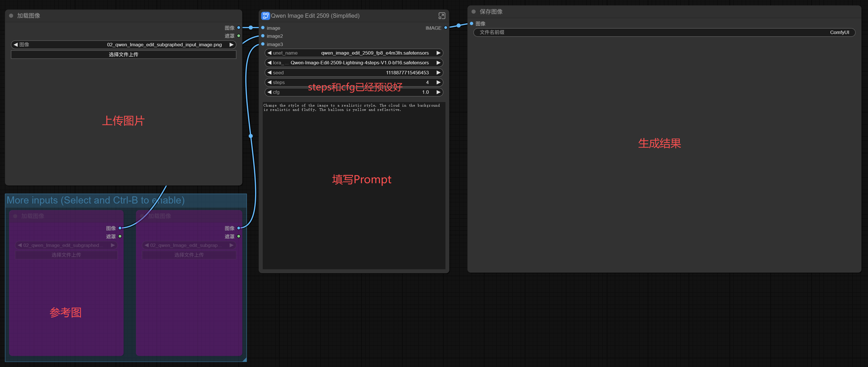Click 选择文件上传 button in top load node

tap(124, 54)
